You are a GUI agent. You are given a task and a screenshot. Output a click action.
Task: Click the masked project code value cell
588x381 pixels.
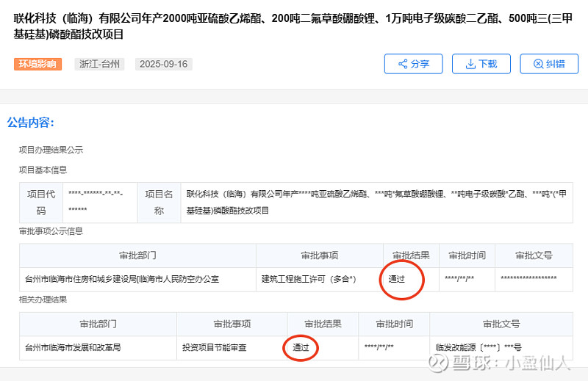(x=100, y=203)
